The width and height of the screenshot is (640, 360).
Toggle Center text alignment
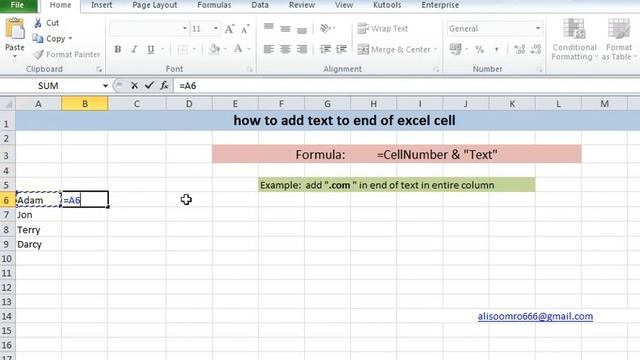tap(285, 49)
